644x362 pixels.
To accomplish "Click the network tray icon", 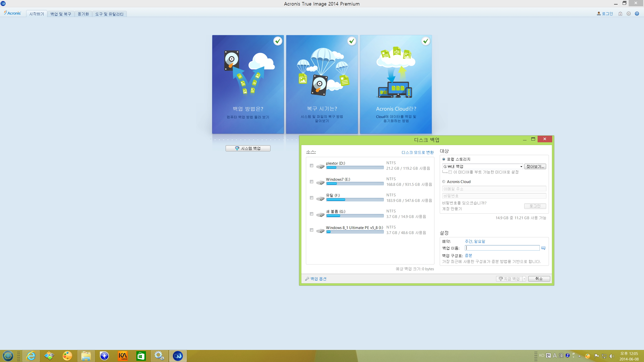I will [x=604, y=356].
